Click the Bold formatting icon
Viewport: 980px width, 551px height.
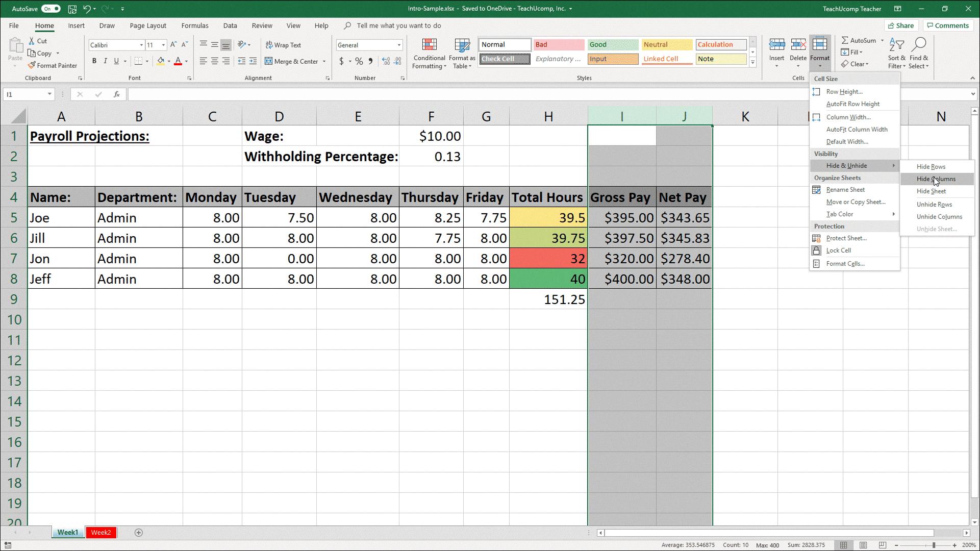pyautogui.click(x=94, y=61)
